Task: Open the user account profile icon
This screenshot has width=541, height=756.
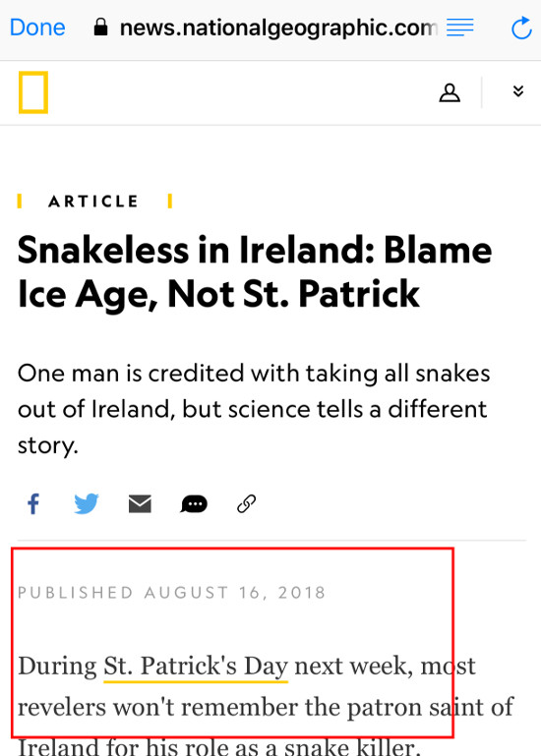Action: 450,92
